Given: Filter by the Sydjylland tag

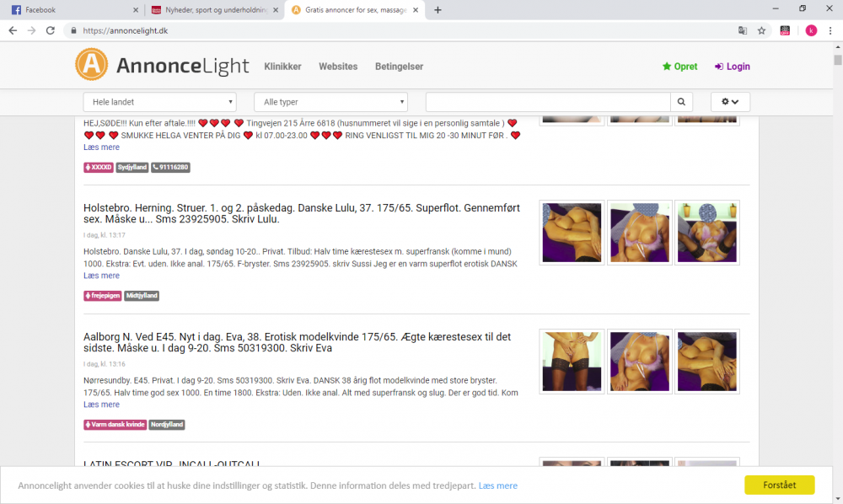Looking at the screenshot, I should point(132,167).
